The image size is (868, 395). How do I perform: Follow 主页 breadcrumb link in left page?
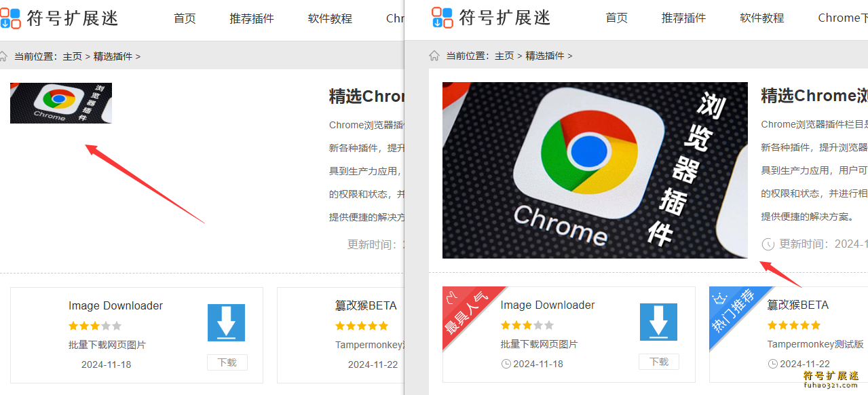[73, 56]
